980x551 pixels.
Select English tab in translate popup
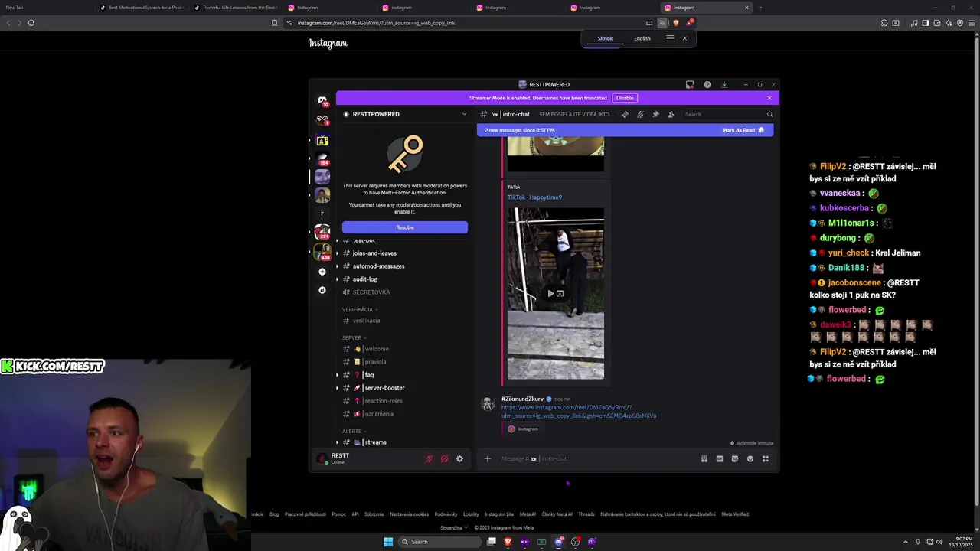(642, 38)
